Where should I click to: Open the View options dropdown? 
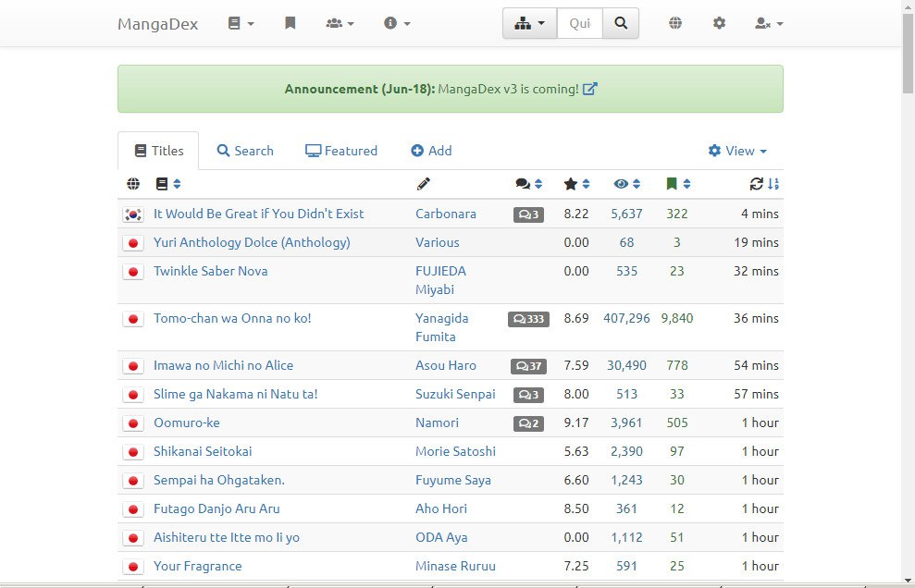pos(737,151)
